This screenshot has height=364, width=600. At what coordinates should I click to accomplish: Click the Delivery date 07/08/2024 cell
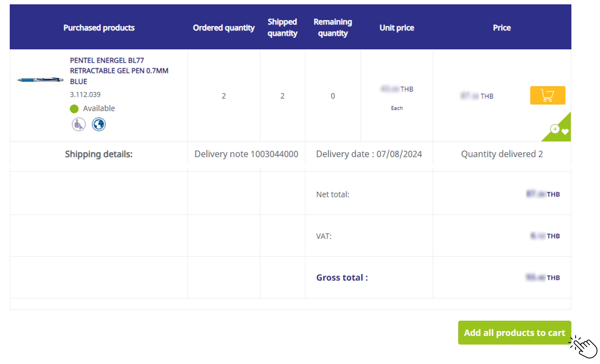(x=369, y=154)
